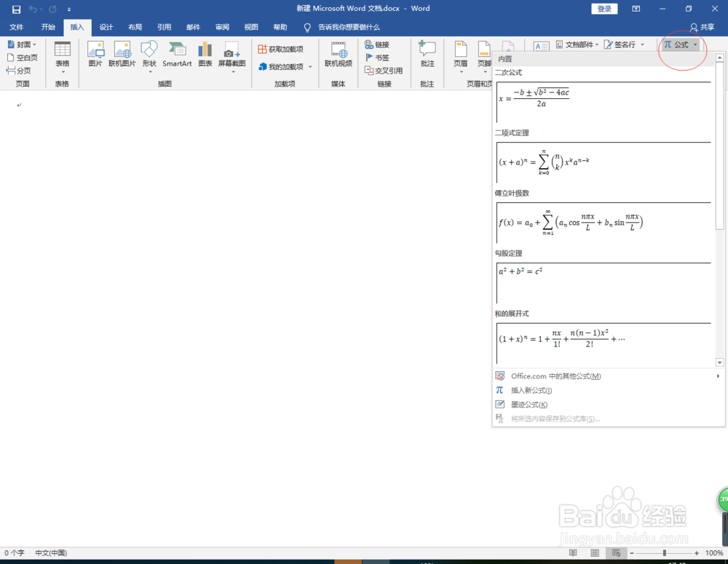The height and width of the screenshot is (564, 728).
Task: Switch to Web Layout view icon
Action: [x=616, y=553]
